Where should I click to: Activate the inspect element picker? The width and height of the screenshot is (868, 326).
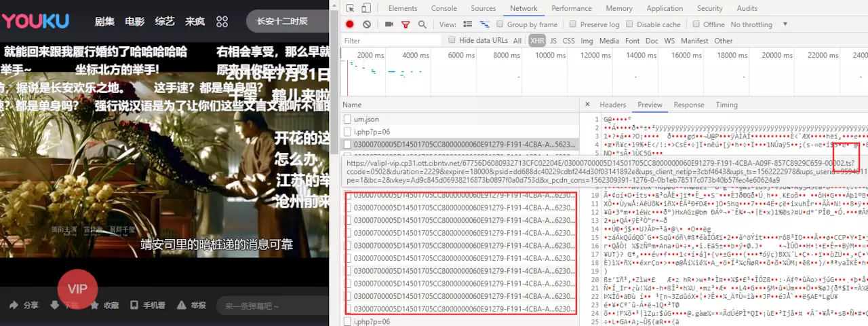[x=350, y=8]
